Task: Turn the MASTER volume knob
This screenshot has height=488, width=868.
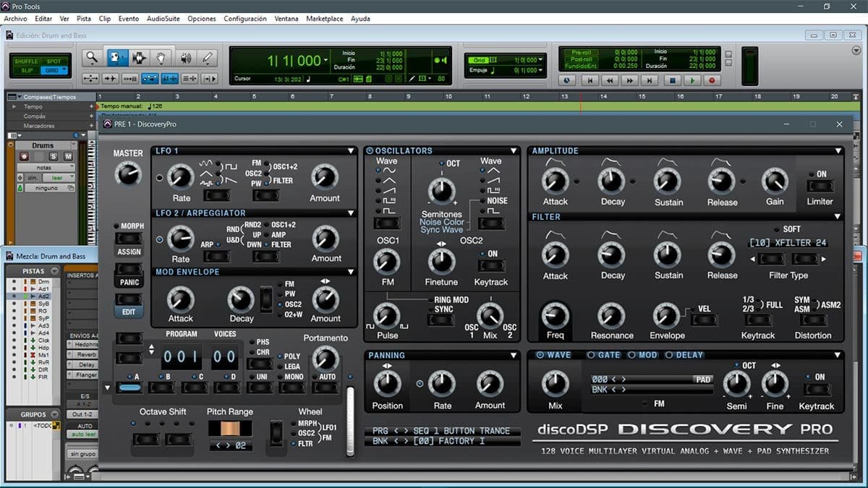Action: (x=128, y=173)
